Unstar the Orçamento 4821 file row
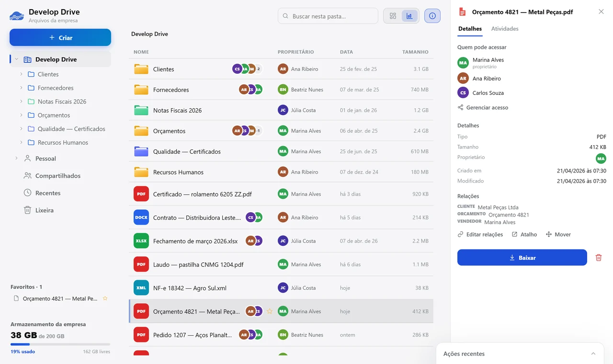 (x=270, y=311)
